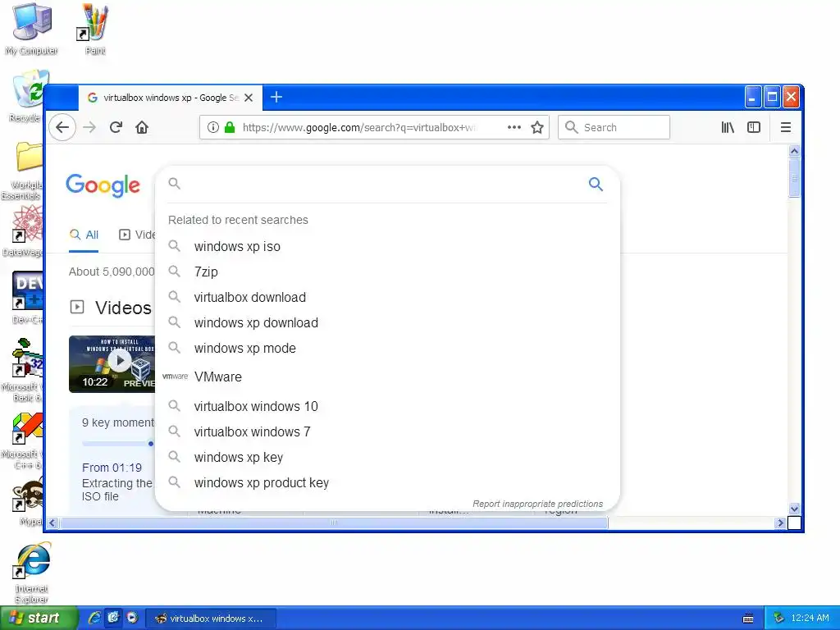
Task: Close the virtualbox windows xp tab
Action: 249,98
